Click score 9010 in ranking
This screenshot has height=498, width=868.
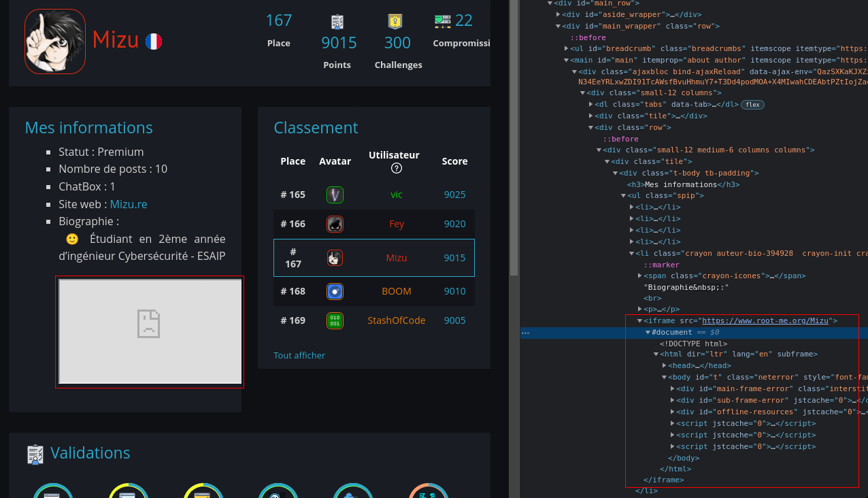tap(454, 291)
